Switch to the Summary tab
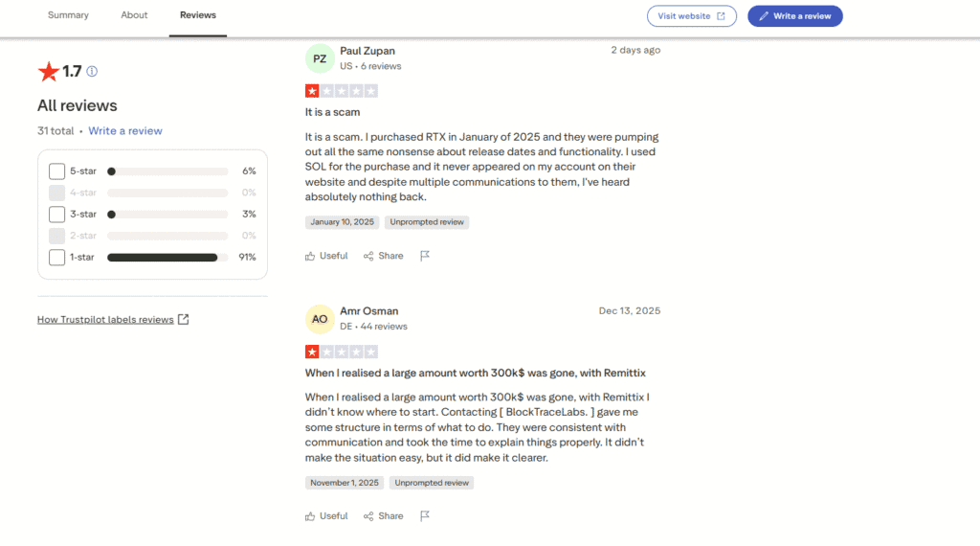Screen dimensions: 980x546 pos(68,15)
